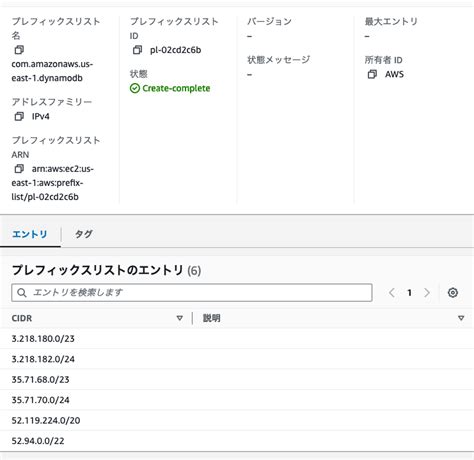Go to next page of entries
This screenshot has width=474, height=460.
coord(427,293)
